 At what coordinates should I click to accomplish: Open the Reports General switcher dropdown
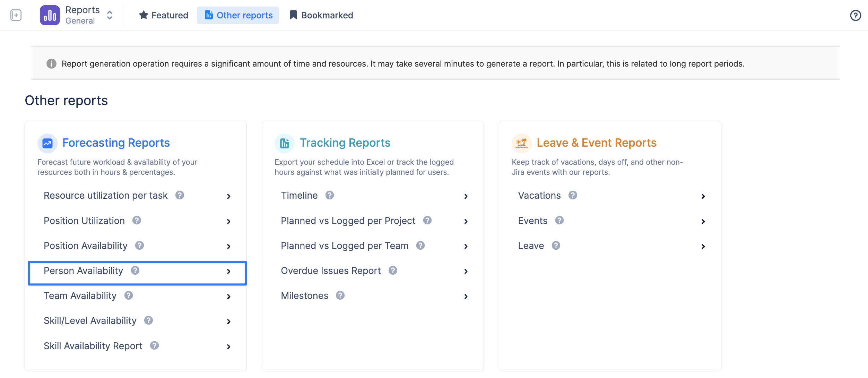point(110,15)
